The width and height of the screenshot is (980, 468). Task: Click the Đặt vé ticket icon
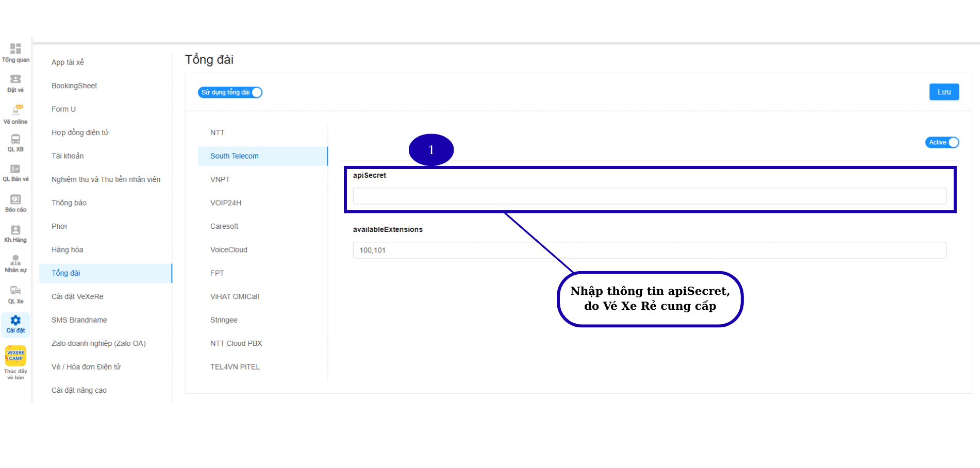point(15,79)
